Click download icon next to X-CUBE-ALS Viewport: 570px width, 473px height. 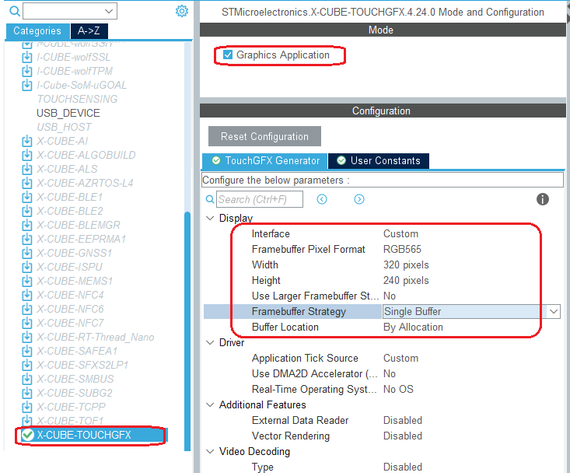(x=27, y=169)
